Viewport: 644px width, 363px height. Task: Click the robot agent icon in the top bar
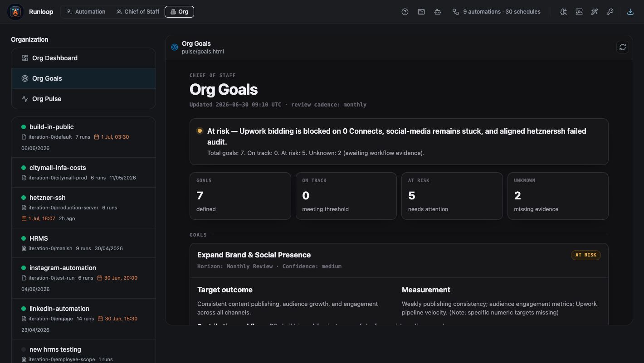(438, 12)
